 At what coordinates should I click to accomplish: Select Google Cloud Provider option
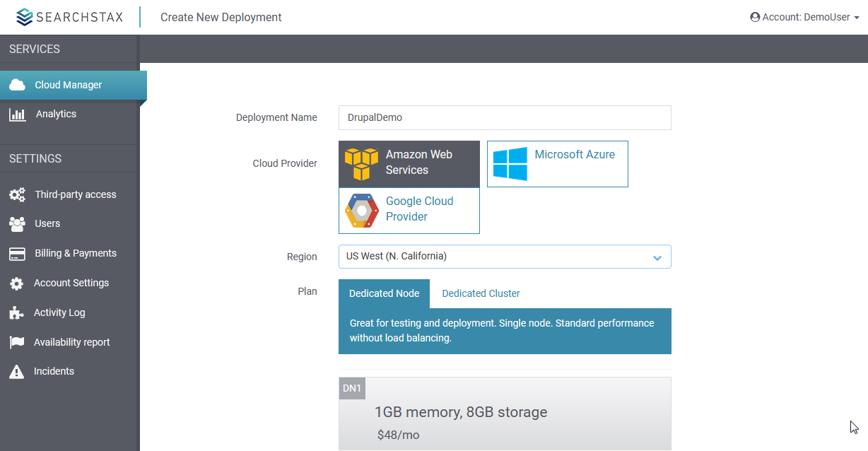(x=409, y=211)
